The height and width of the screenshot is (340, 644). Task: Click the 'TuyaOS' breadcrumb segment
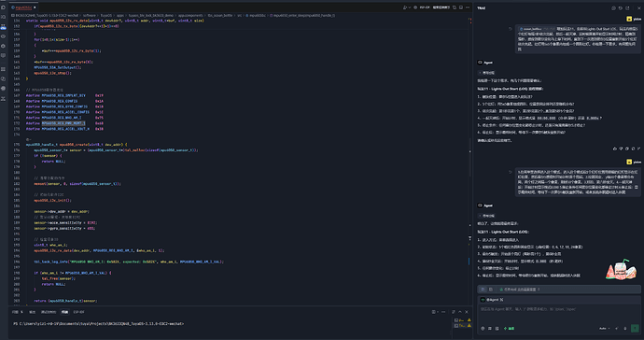tap(106, 15)
